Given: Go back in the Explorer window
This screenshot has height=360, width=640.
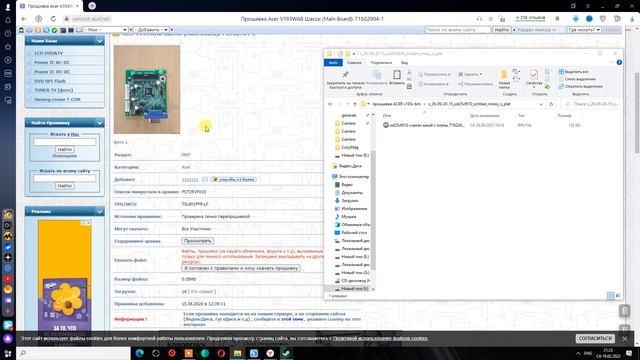Looking at the screenshot, I should (331, 104).
